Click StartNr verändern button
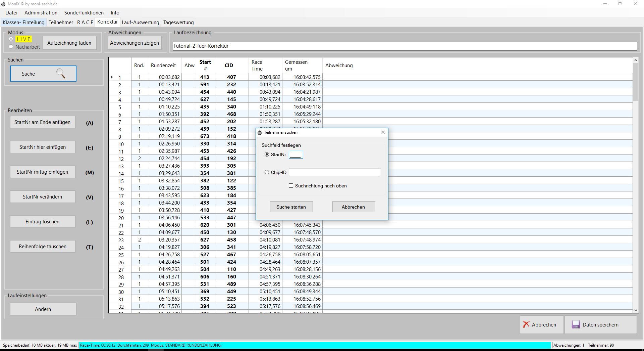644x351 pixels. pyautogui.click(x=43, y=197)
